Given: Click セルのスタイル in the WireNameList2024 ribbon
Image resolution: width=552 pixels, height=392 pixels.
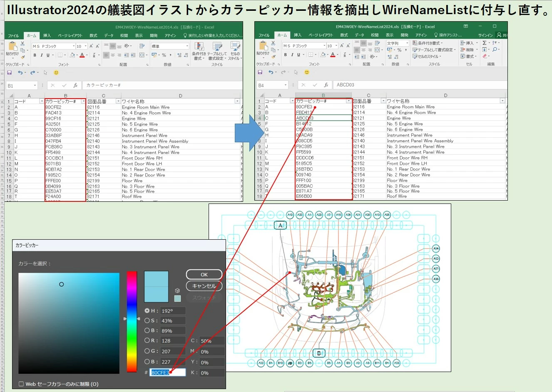Looking at the screenshot, I should (x=427, y=56).
